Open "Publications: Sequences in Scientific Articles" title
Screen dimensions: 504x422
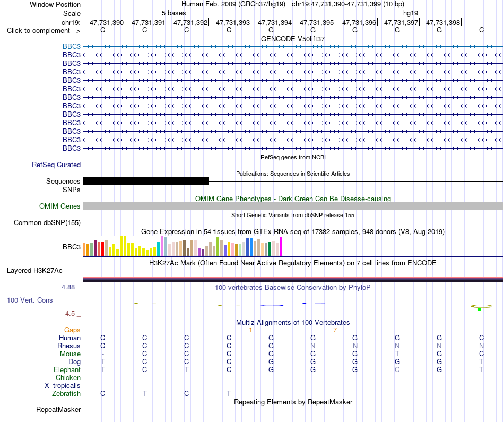(x=293, y=174)
